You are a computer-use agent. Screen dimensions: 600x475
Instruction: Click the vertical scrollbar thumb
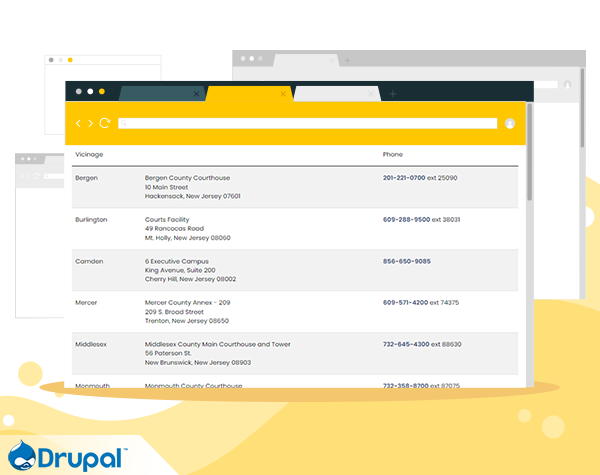tap(529, 150)
